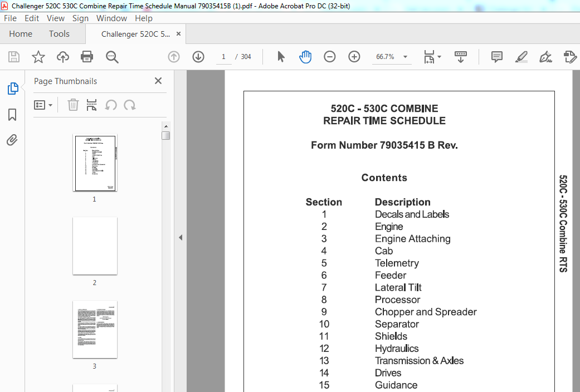
Task: Click 'Hydraulics' contents entry
Action: coord(397,349)
